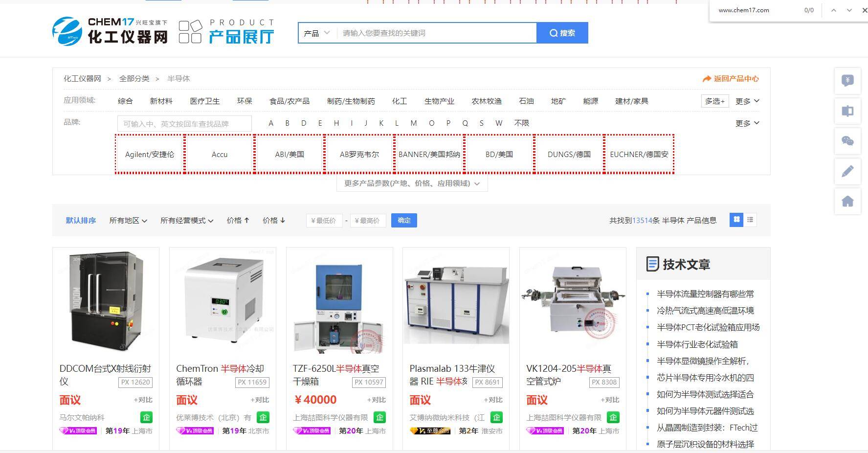Click the 最低价 minimum price field

(324, 221)
